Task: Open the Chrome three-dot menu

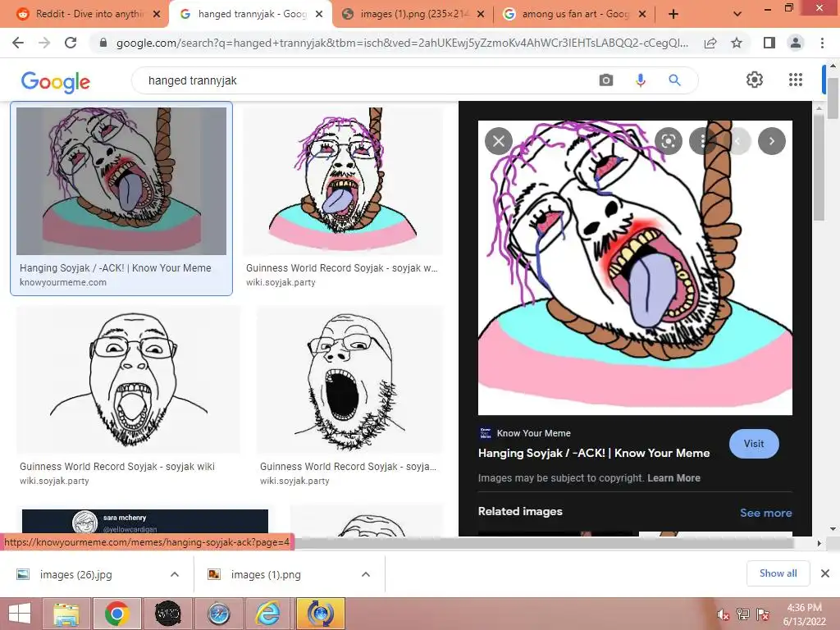Action: tap(822, 43)
